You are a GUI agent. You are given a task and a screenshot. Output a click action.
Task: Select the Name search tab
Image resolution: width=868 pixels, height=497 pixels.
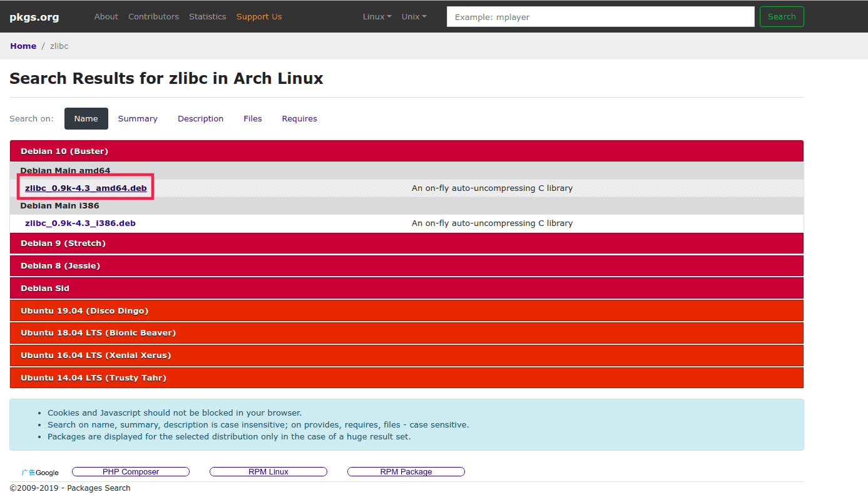tap(86, 119)
